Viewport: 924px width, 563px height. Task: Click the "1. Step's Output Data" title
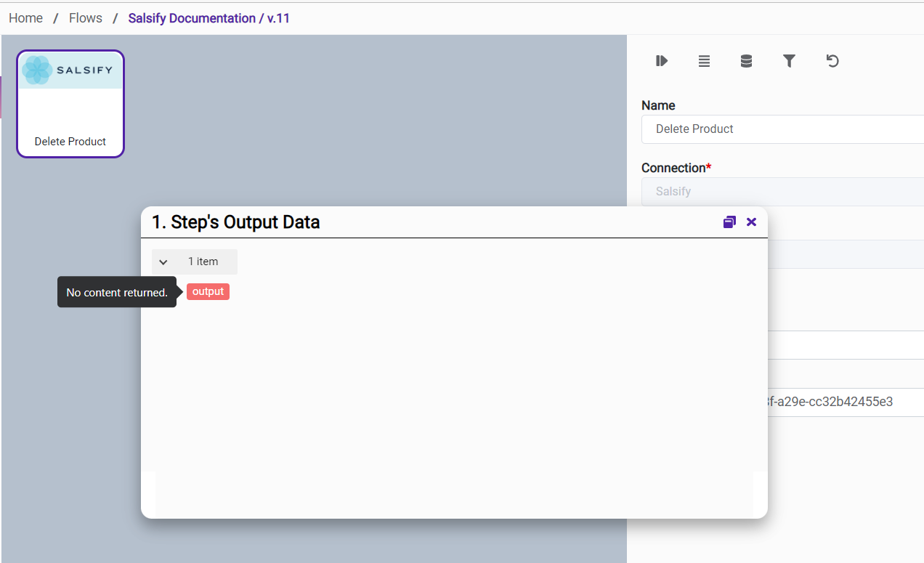235,222
